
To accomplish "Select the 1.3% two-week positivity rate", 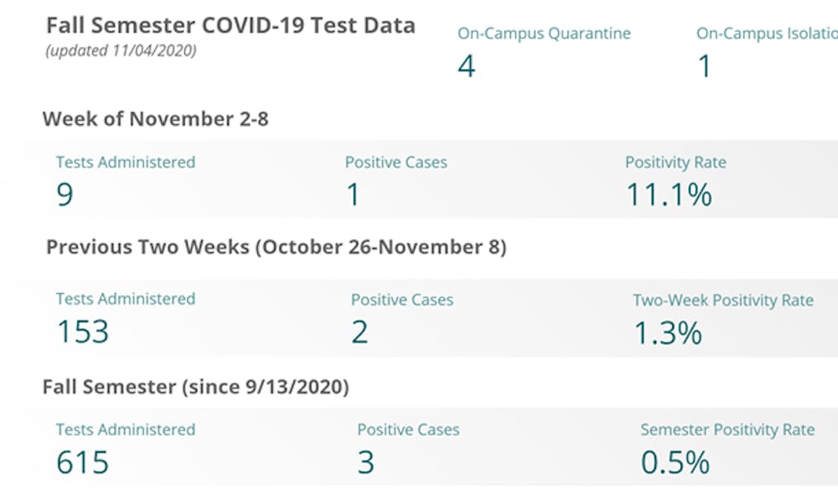I will (x=667, y=332).
